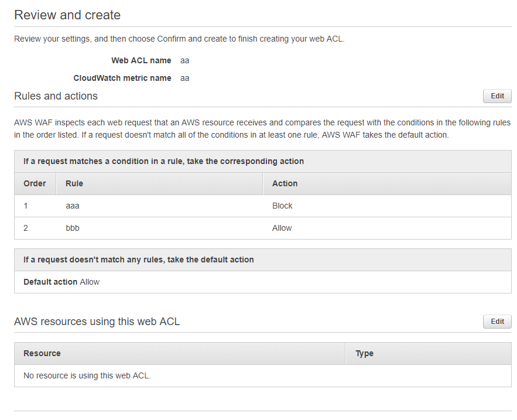517x420 pixels.
Task: Click Edit button for Rules and actions
Action: point(497,96)
